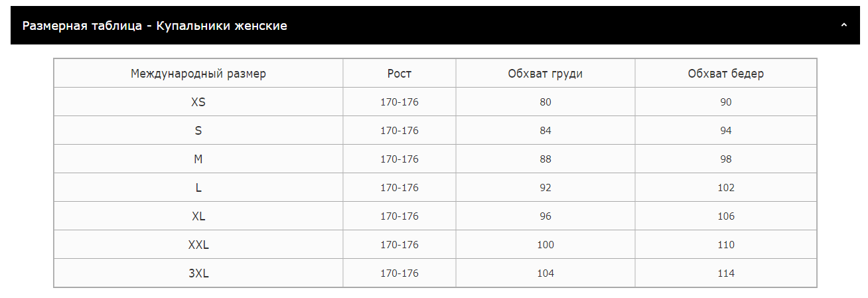Click the 'Обхват груди' column header
This screenshot has height=298, width=868.
coord(545,74)
